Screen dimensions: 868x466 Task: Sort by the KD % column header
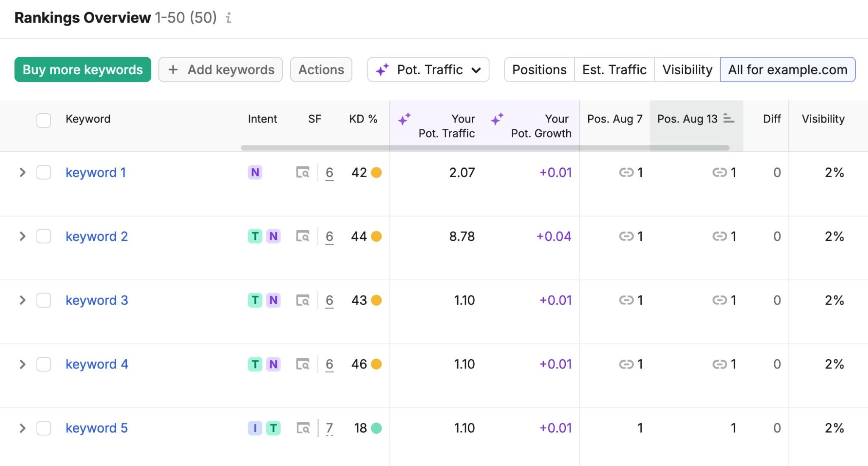coord(363,119)
